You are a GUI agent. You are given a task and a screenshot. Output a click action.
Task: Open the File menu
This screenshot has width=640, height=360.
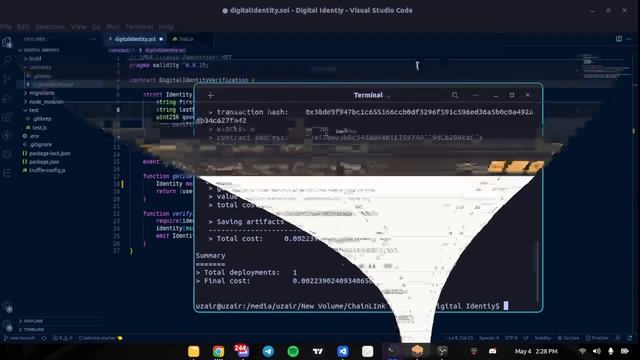[x=6, y=27]
